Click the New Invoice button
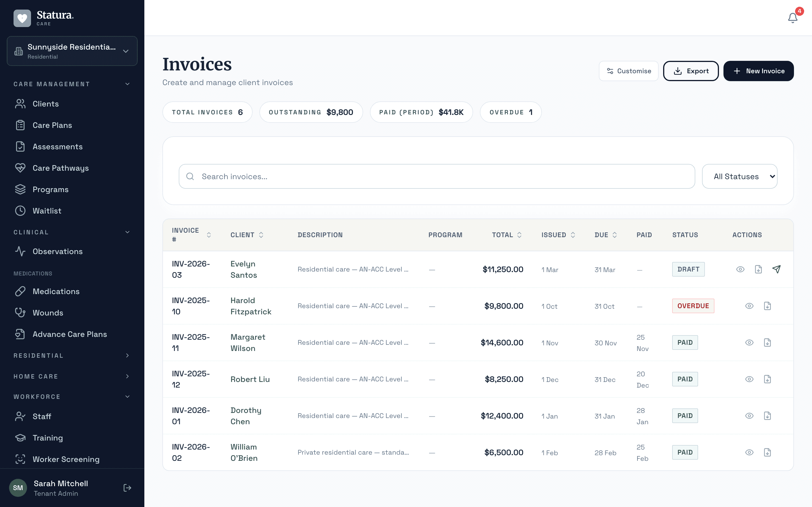 759,71
